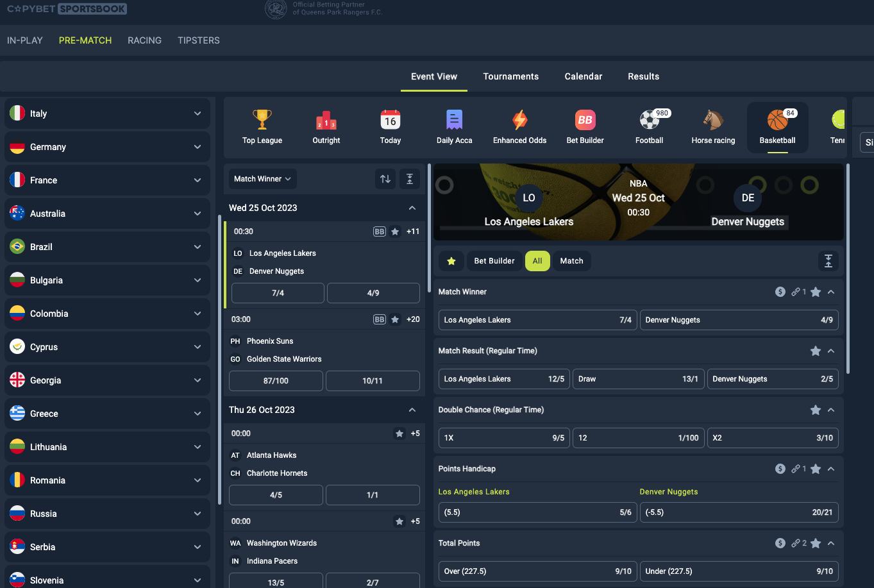Collapse the Thu 26 Oct 2023 section
The height and width of the screenshot is (588, 874).
[412, 410]
